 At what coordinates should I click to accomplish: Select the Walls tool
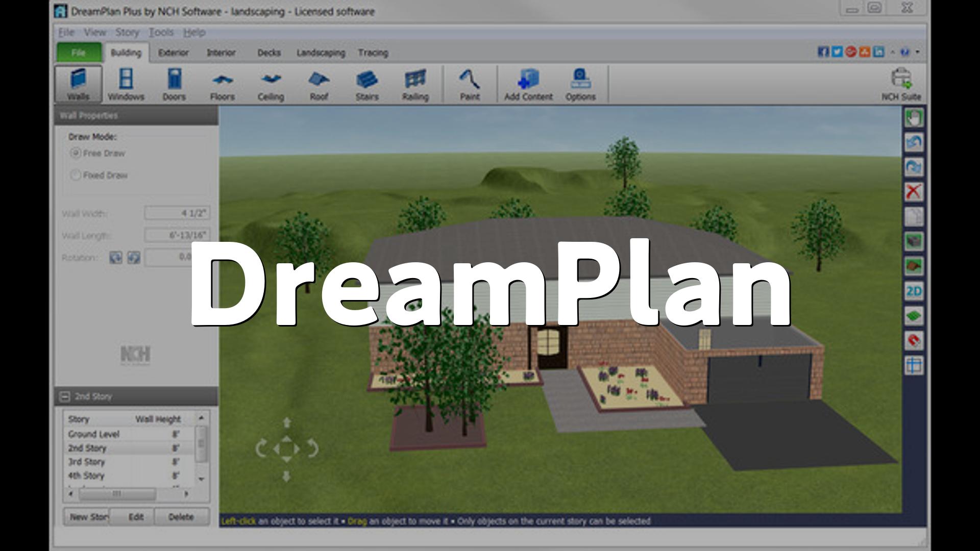pos(79,84)
